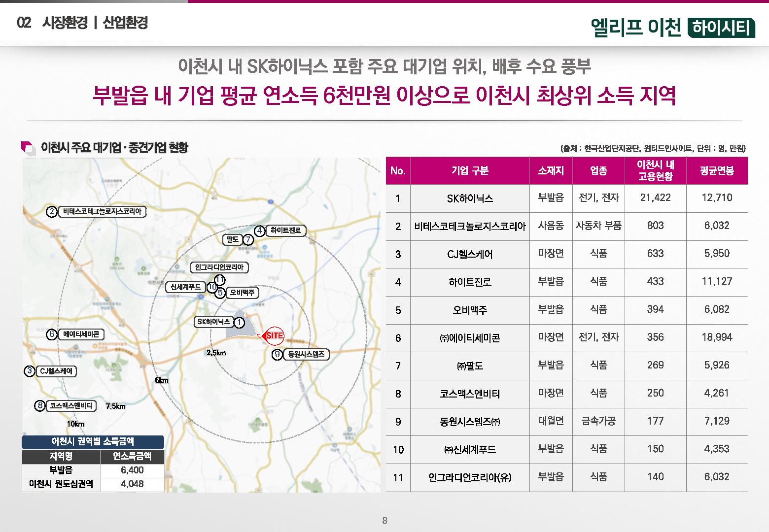769x532 pixels.
Task: Click map marker number 5 by 오비맥주
Action: pyautogui.click(x=220, y=293)
